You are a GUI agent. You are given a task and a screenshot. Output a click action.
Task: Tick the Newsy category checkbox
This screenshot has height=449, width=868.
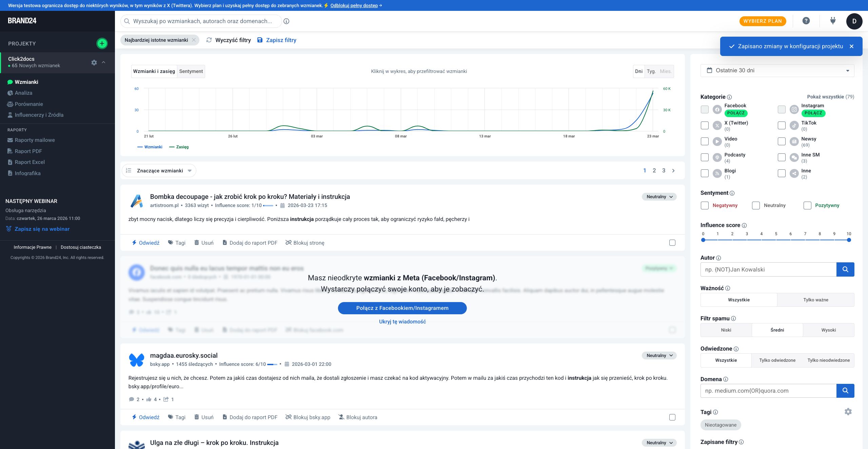[x=782, y=142]
